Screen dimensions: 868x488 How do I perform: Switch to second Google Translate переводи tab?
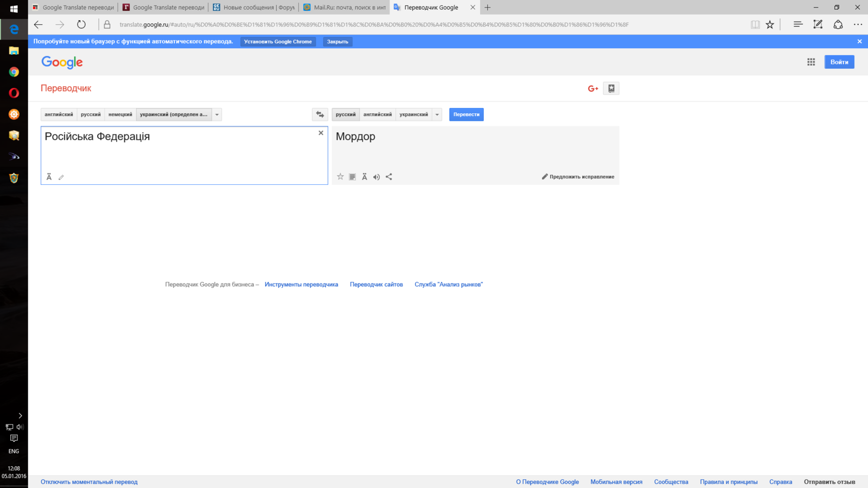coord(164,8)
